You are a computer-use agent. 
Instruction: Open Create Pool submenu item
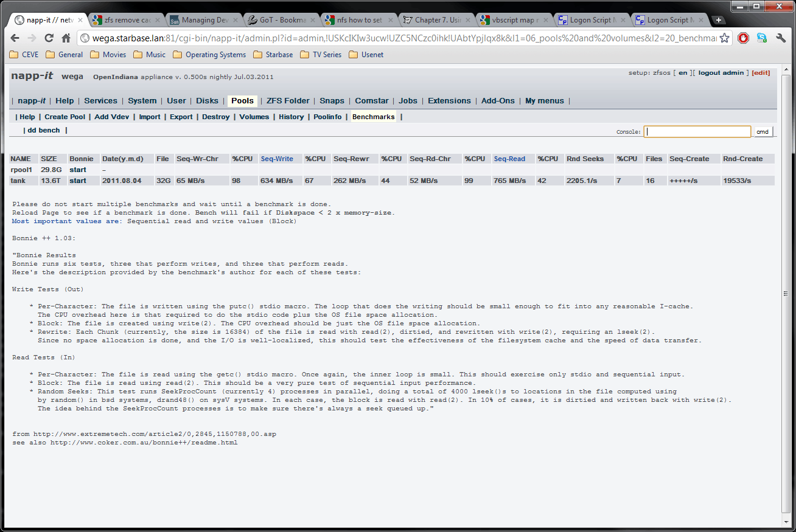coord(65,117)
